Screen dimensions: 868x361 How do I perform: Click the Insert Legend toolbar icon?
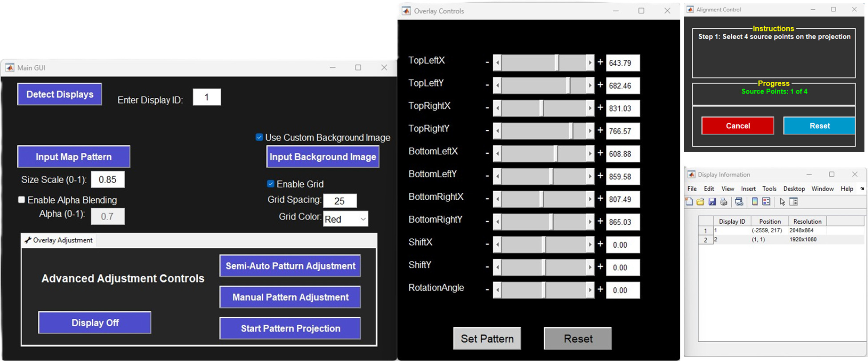coord(766,202)
